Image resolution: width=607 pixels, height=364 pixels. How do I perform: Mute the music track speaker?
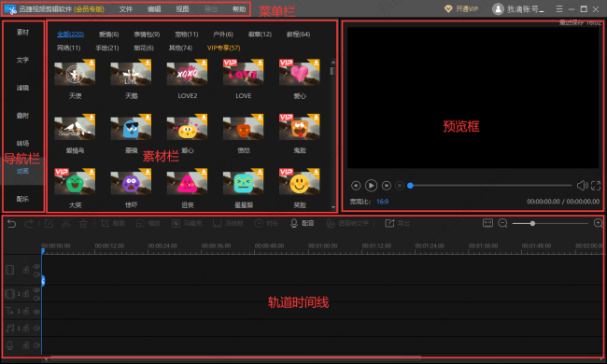pyautogui.click(x=36, y=328)
